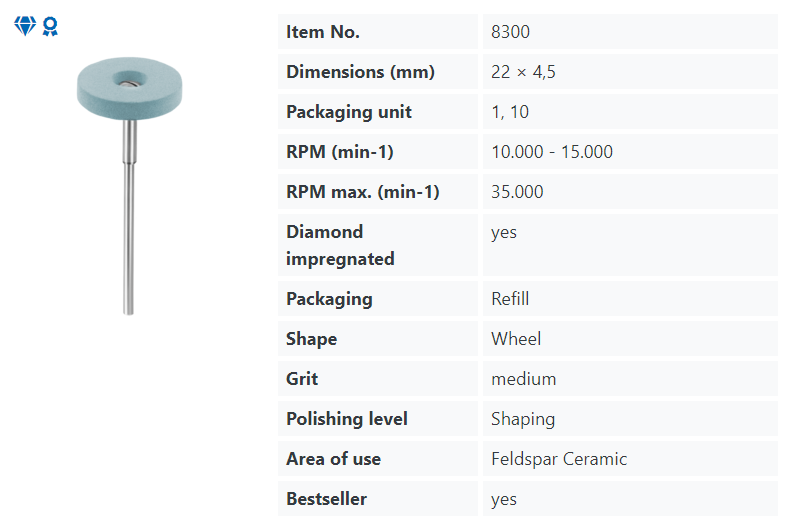The width and height of the screenshot is (790, 529).
Task: Click the diamond impregnated icon
Action: (x=24, y=27)
